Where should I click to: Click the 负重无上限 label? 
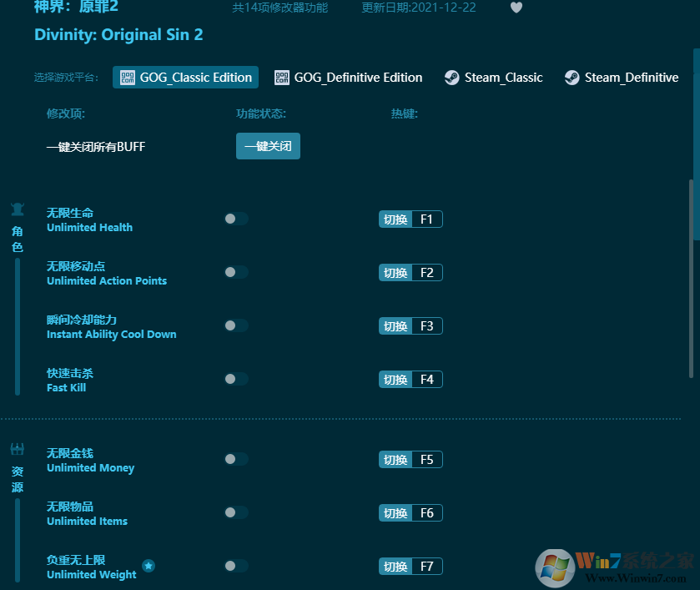pyautogui.click(x=76, y=560)
